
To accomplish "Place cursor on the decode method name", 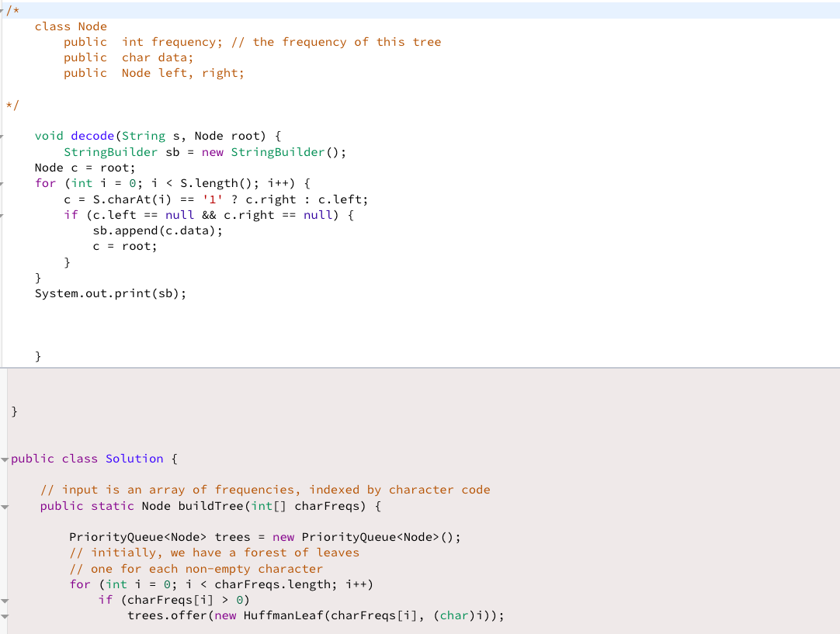I will 92,136.
